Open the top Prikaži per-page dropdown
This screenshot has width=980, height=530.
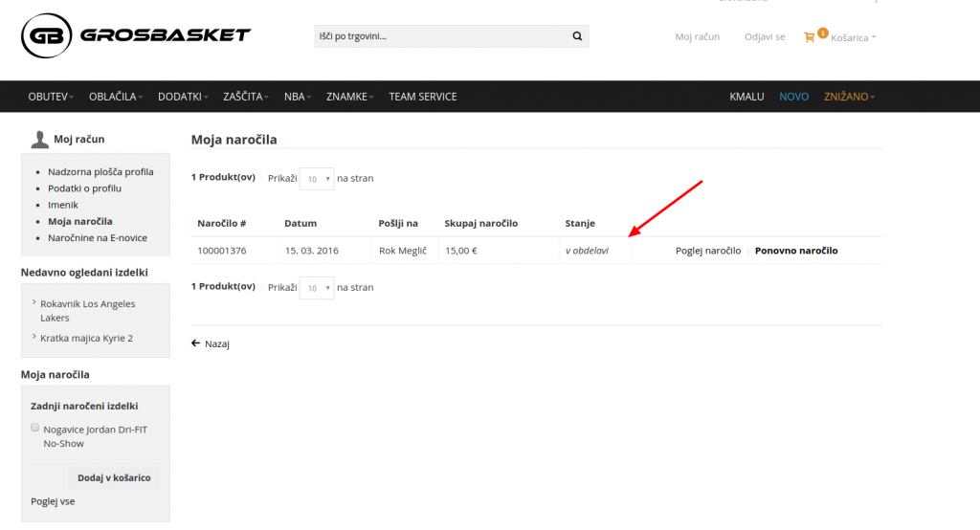tap(316, 179)
